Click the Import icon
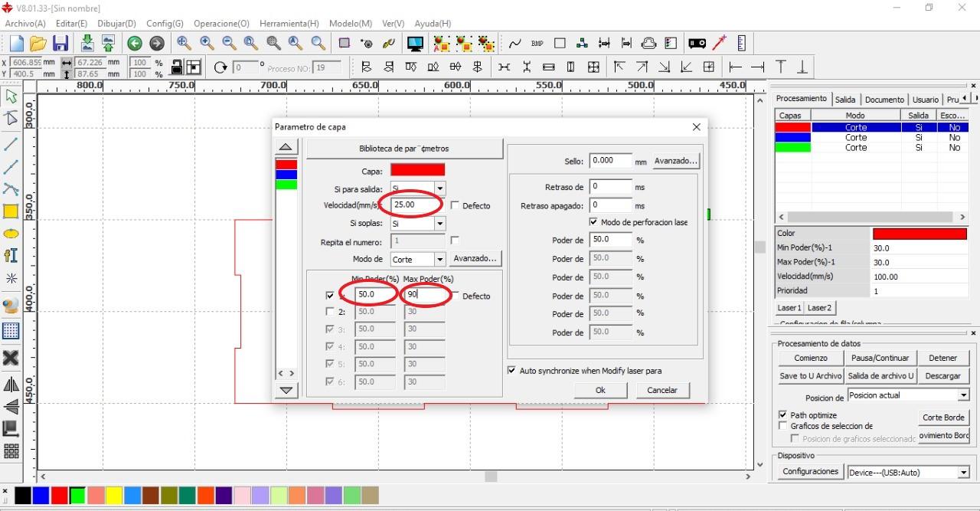This screenshot has width=980, height=511. pyautogui.click(x=87, y=44)
